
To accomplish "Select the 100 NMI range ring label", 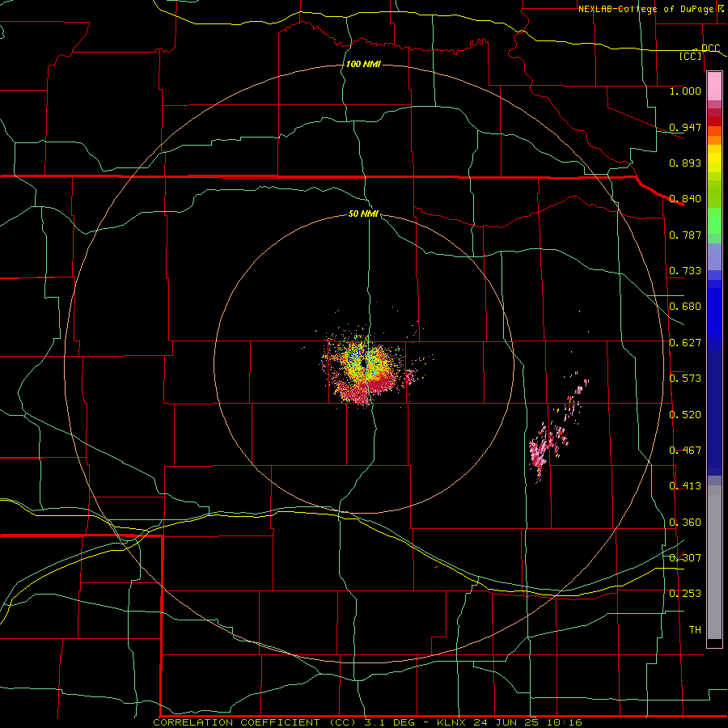I will (x=363, y=64).
